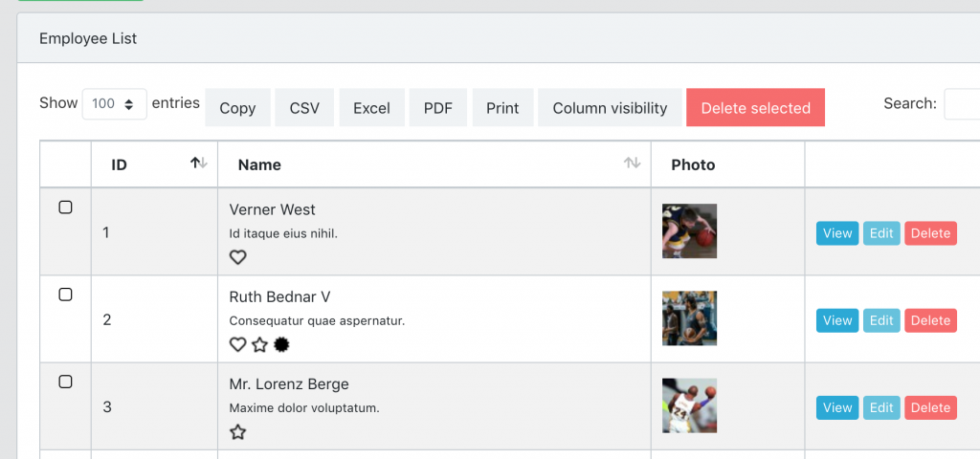Copy the table to clipboard
The height and width of the screenshot is (459, 980).
tap(237, 108)
